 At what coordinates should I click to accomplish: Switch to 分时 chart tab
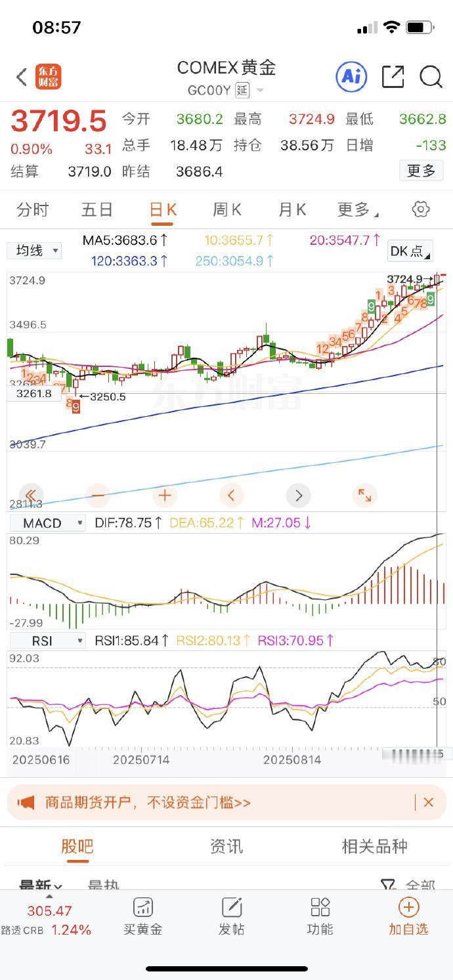point(33,209)
